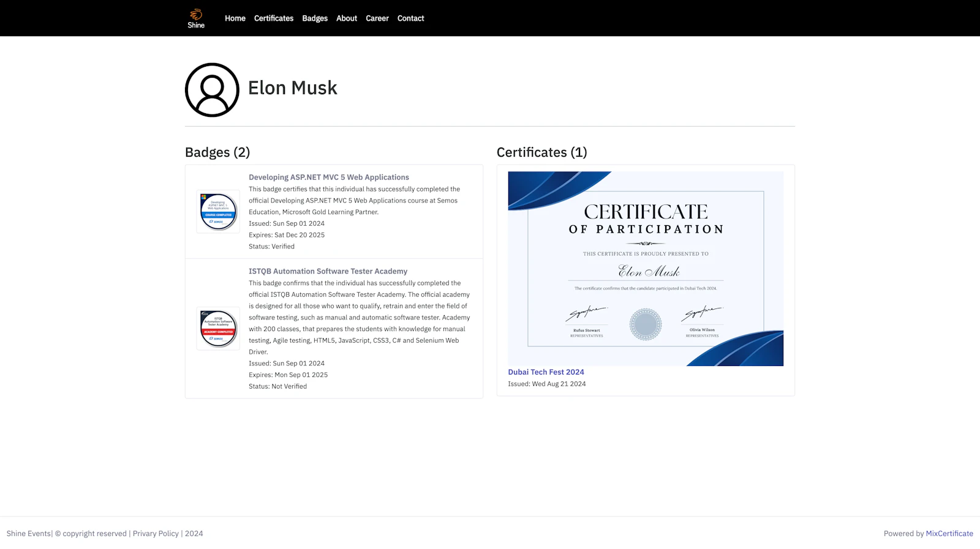This screenshot has width=980, height=549.
Task: Open the Dubai Tech Fest 2024 link
Action: pos(546,372)
